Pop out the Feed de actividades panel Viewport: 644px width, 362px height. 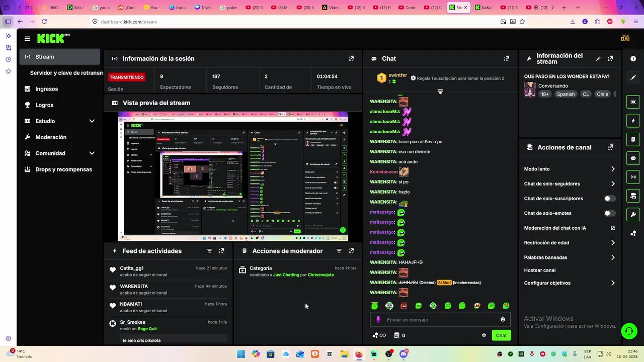[222, 251]
